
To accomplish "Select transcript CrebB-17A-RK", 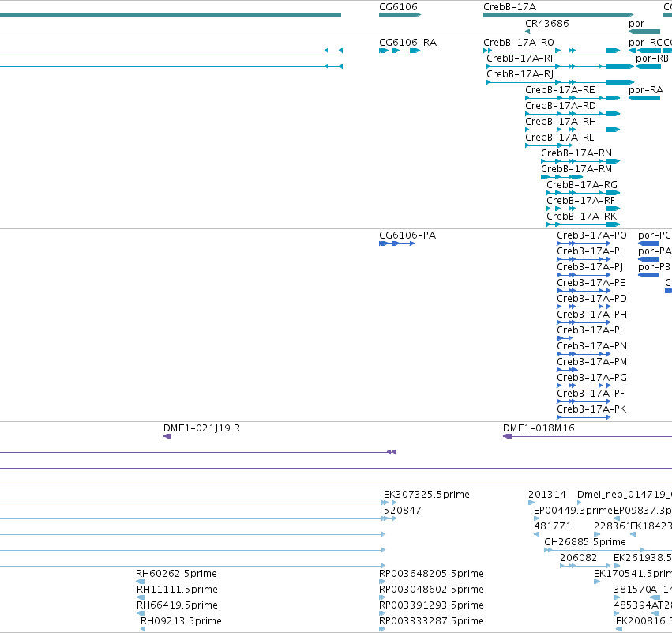I will 581,217.
